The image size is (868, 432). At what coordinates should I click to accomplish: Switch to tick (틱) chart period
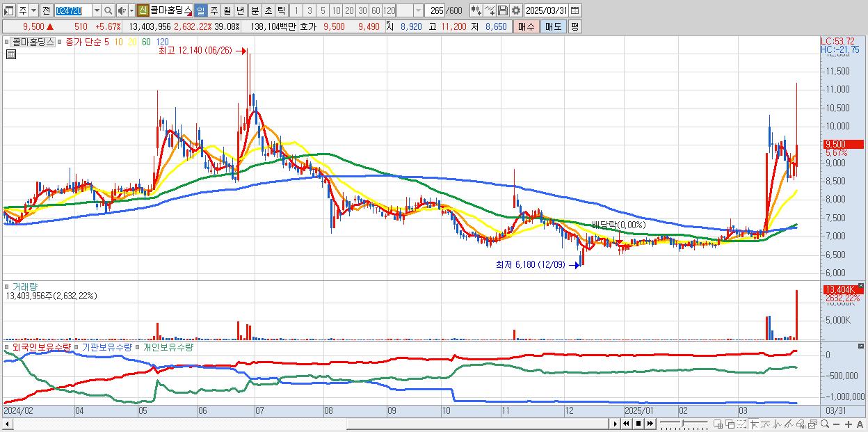[x=281, y=10]
